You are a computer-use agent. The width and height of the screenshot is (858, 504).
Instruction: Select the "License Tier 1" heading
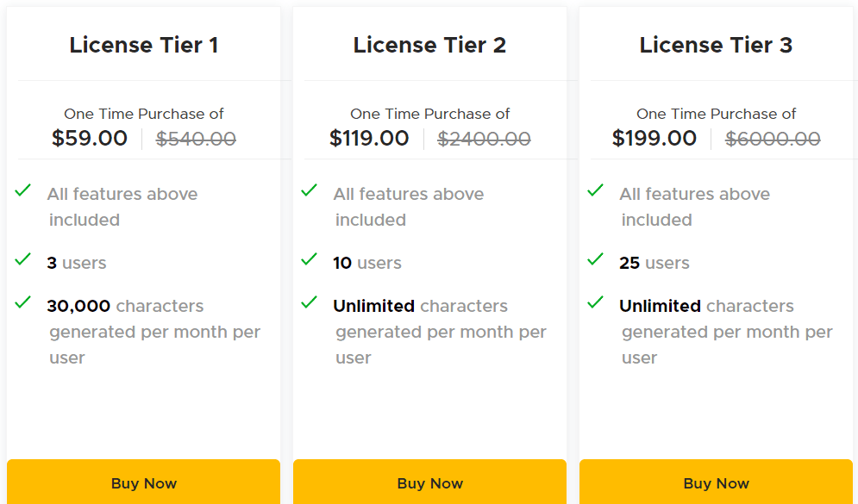point(144,45)
